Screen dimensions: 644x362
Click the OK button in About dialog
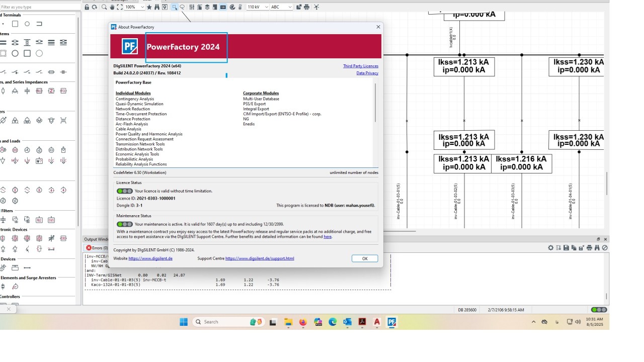tap(365, 258)
